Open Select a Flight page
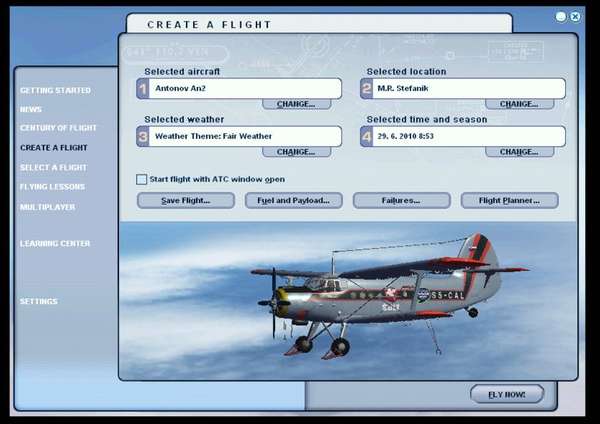600x424 pixels. click(53, 168)
